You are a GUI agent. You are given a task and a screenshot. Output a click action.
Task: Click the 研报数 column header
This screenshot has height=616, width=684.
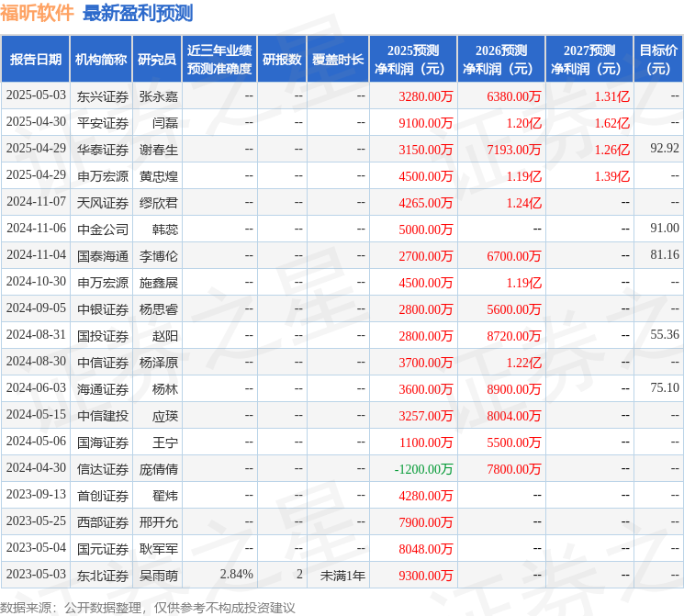pyautogui.click(x=282, y=60)
